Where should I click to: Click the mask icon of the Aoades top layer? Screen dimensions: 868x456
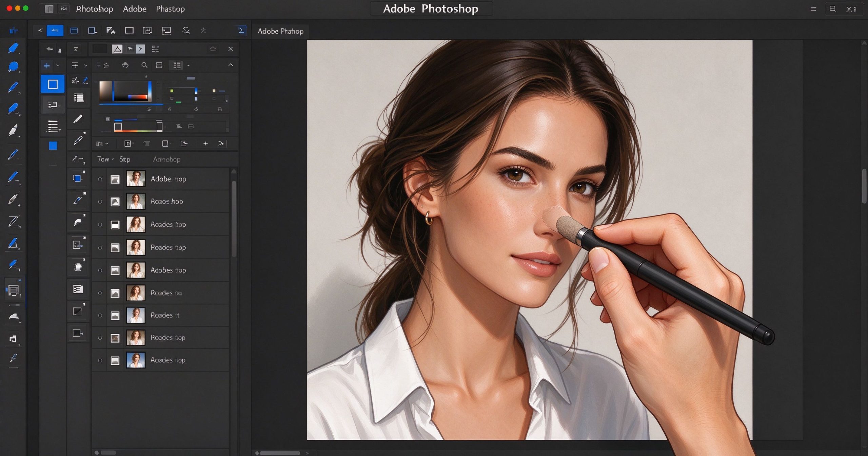click(115, 360)
